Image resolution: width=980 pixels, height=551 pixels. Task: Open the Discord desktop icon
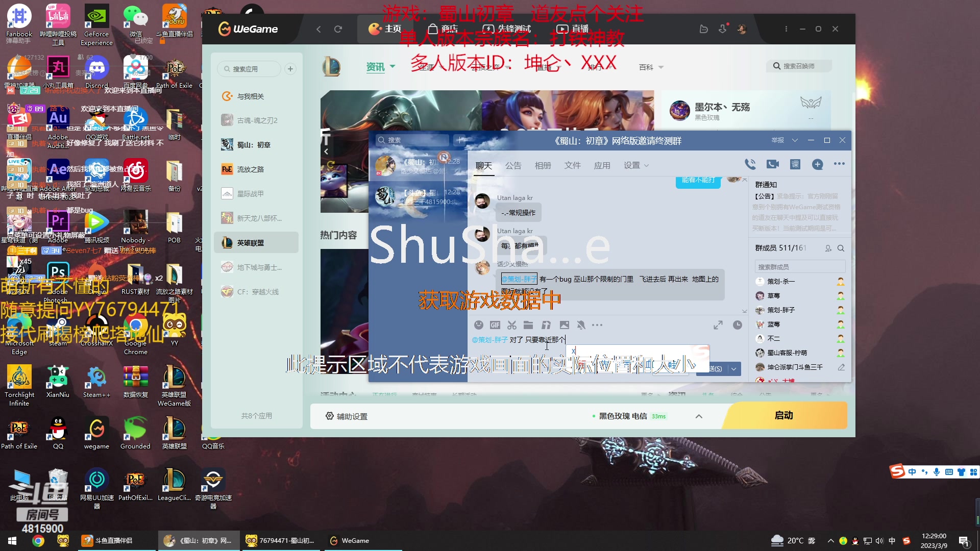96,68
